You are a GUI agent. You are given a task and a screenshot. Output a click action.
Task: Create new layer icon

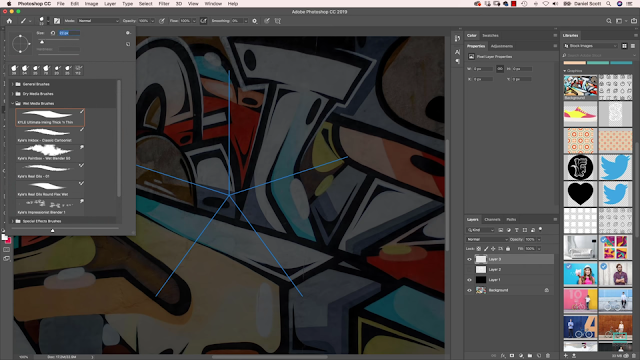click(x=539, y=356)
